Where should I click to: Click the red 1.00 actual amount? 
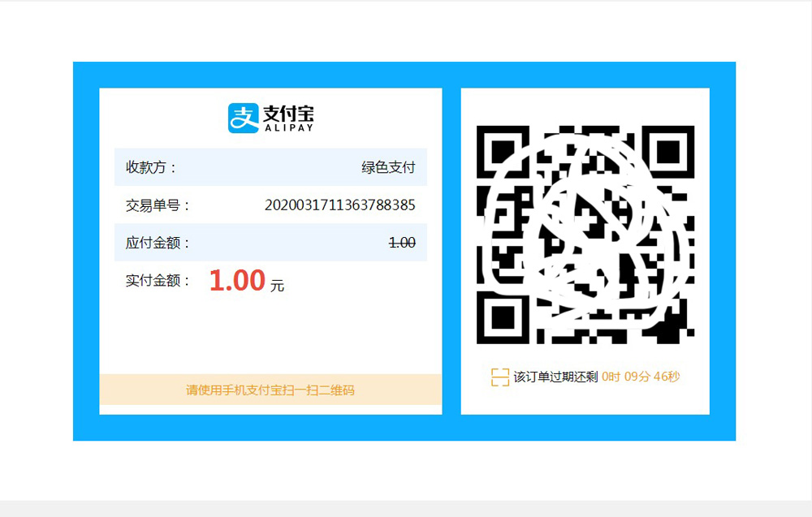pos(237,281)
